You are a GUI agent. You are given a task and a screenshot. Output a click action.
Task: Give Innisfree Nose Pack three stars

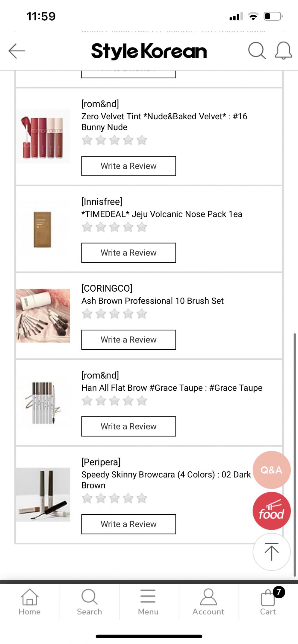point(114,227)
